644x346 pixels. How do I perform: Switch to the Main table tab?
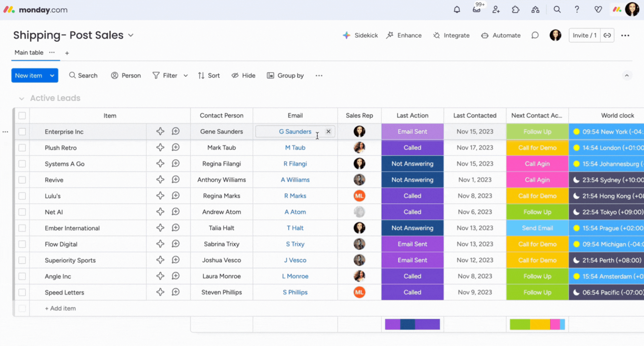(29, 53)
